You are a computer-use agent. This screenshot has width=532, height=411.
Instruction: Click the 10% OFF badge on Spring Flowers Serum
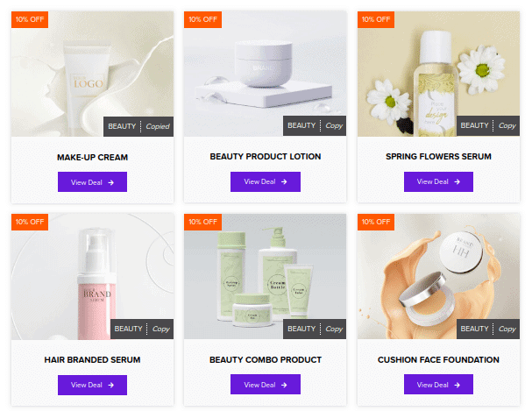[376, 19]
